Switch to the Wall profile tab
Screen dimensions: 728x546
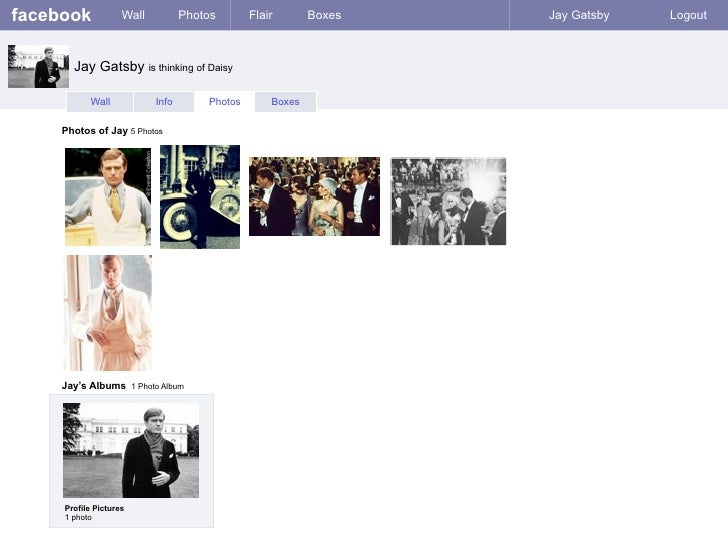(x=100, y=102)
